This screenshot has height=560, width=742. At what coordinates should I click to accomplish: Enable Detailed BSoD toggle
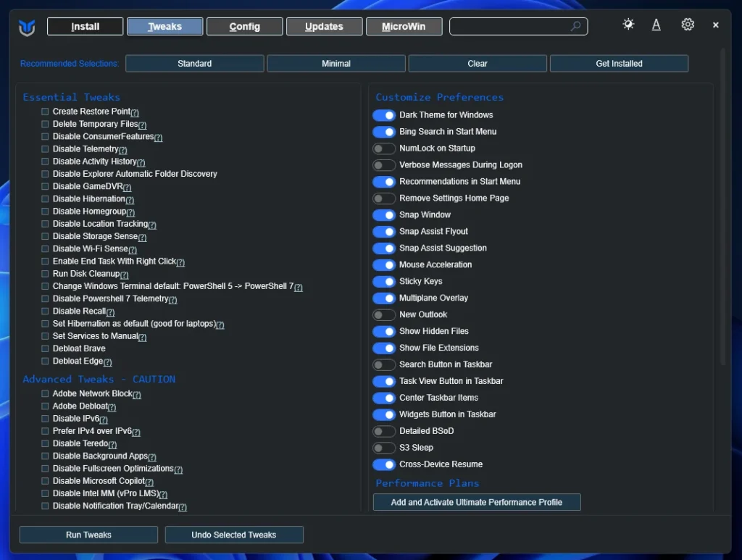tap(384, 431)
